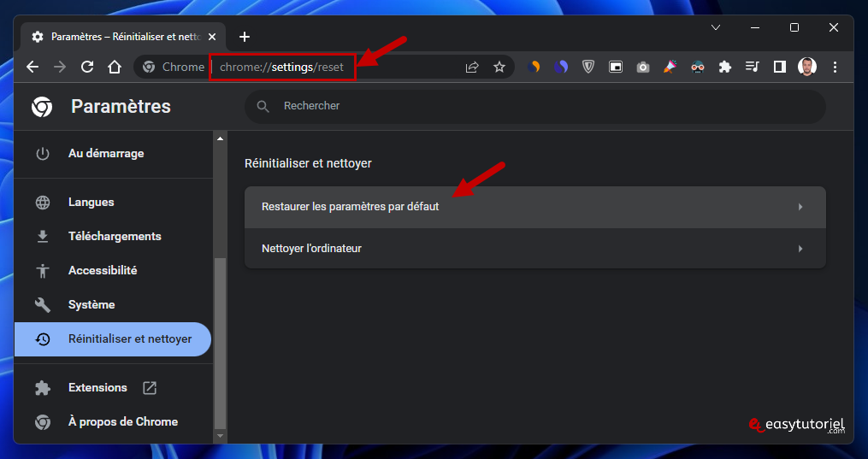Screen dimensions: 868x459
Task: Open the three-dot Chrome menu
Action: (x=835, y=67)
